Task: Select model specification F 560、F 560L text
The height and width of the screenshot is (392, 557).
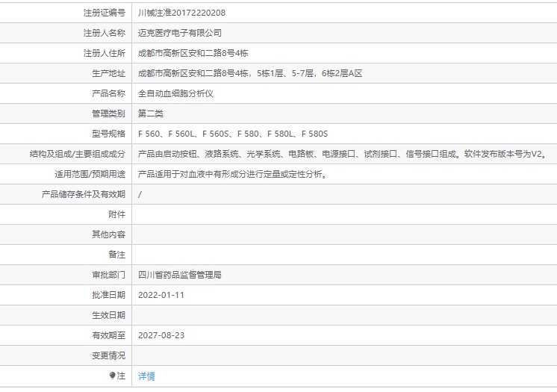Action: click(166, 134)
